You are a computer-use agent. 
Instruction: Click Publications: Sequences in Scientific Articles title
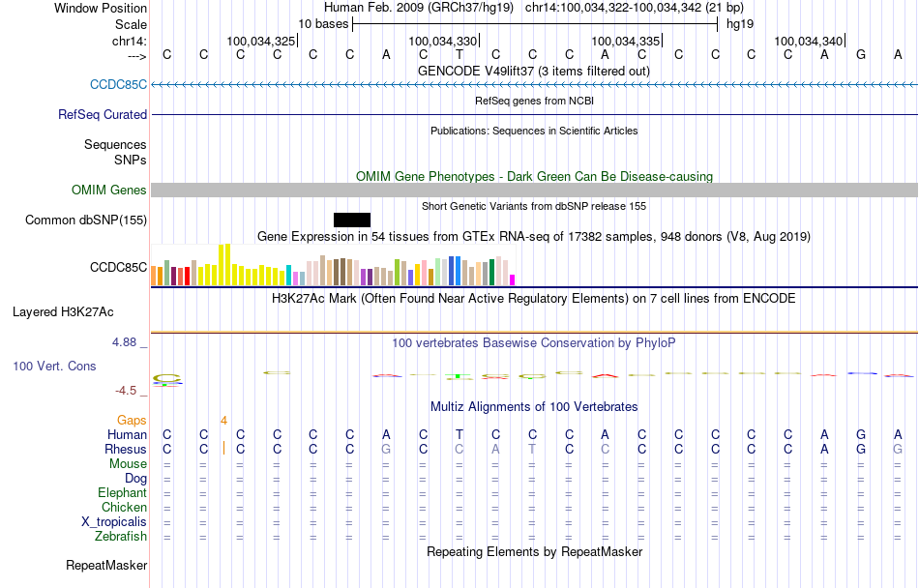(x=534, y=131)
